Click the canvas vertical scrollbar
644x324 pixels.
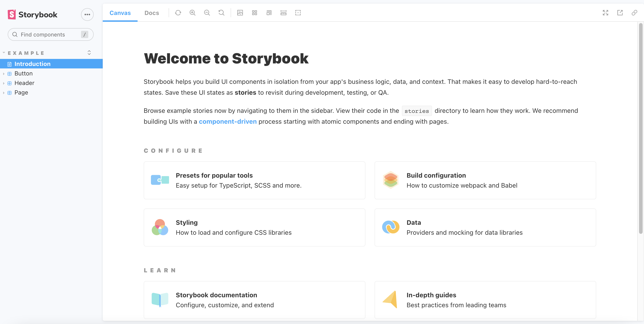click(641, 128)
